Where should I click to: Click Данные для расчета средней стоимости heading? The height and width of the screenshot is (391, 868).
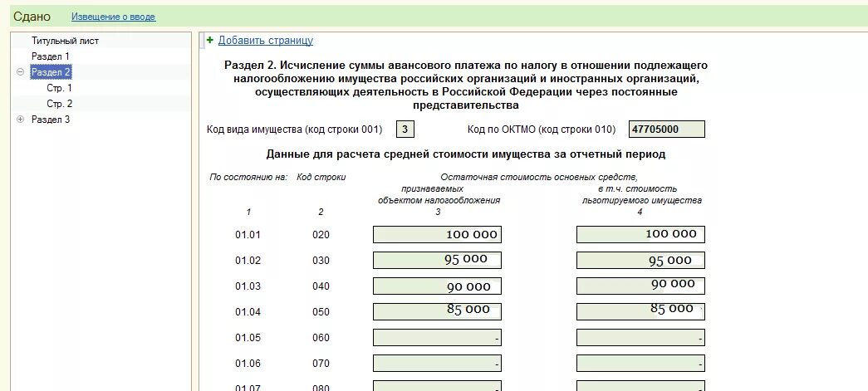tap(465, 154)
